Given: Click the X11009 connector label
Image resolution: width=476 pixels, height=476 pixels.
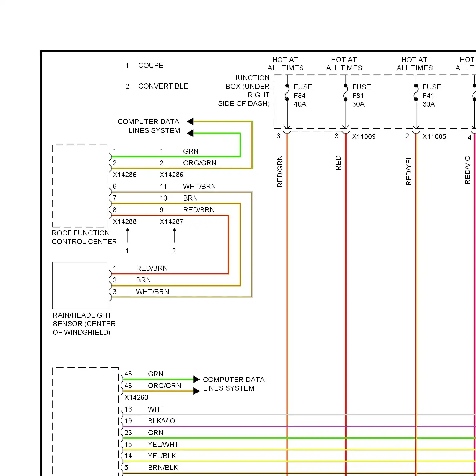Looking at the screenshot, I should (364, 136).
